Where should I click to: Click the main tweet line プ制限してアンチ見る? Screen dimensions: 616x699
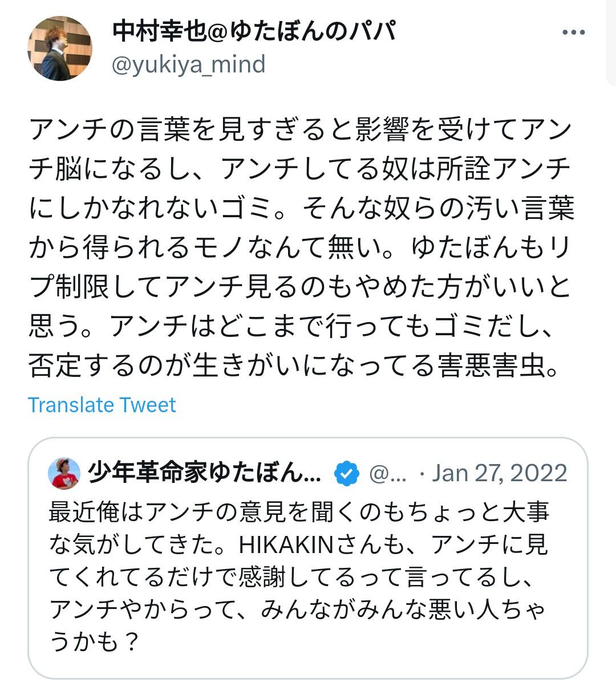point(299,287)
